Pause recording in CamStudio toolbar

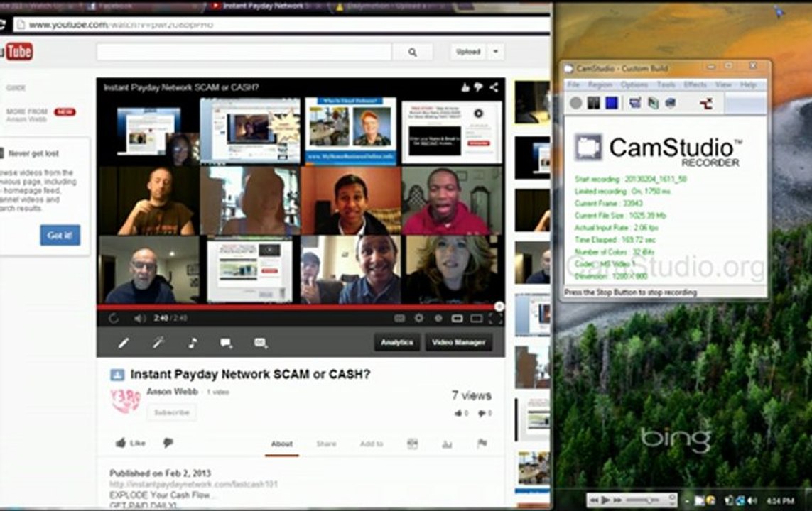click(x=593, y=103)
